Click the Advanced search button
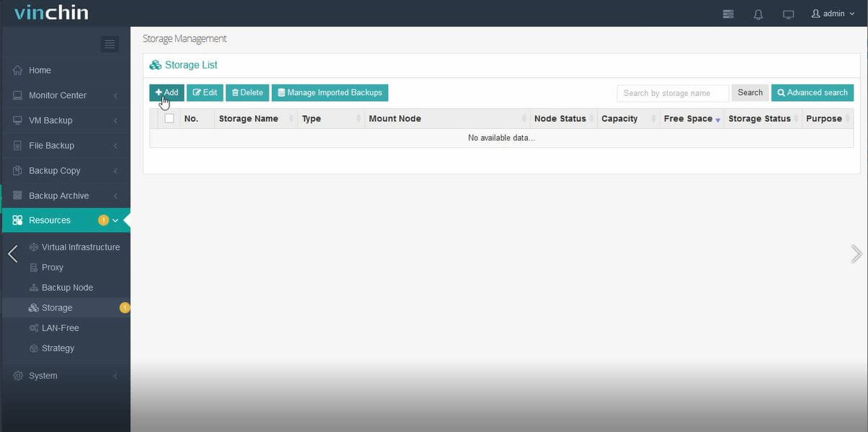This screenshot has width=868, height=432. tap(812, 92)
